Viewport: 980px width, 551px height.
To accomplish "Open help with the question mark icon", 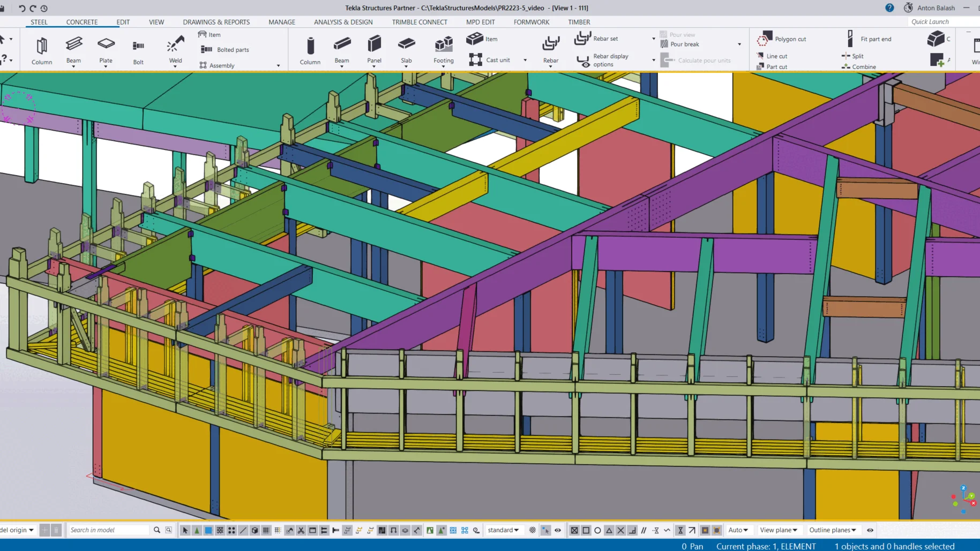I will [889, 8].
